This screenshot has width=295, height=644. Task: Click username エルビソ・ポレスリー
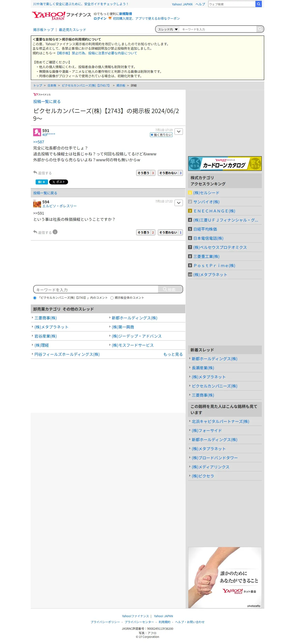click(59, 206)
